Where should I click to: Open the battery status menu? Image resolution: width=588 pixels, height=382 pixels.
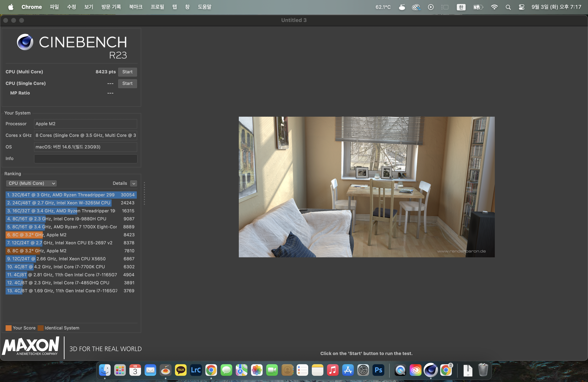(x=478, y=7)
